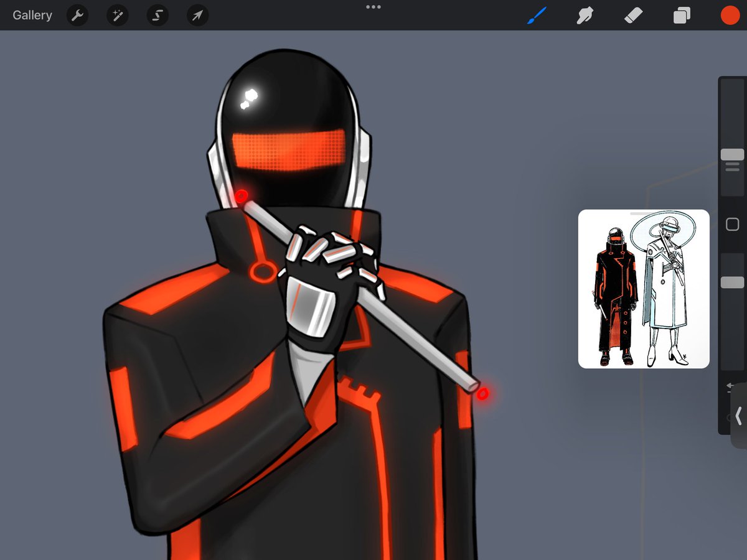Open the Actions wrench menu

coord(78,16)
